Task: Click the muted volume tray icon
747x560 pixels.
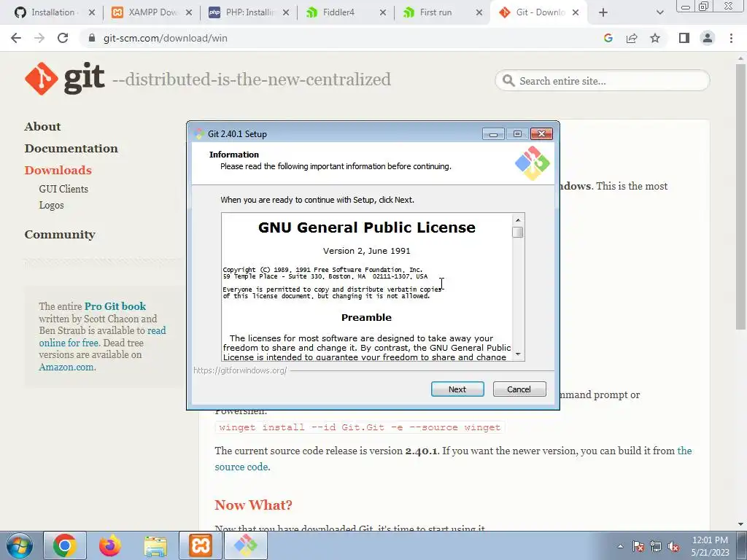Action: 673,547
